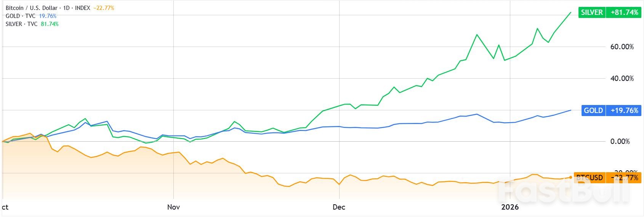
Task: Click the green 81.74% legend value
Action: point(50,24)
